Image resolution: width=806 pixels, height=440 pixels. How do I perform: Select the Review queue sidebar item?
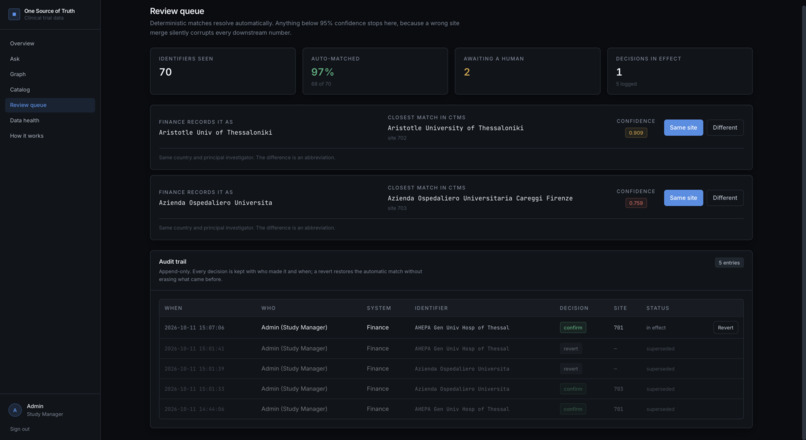click(x=50, y=105)
